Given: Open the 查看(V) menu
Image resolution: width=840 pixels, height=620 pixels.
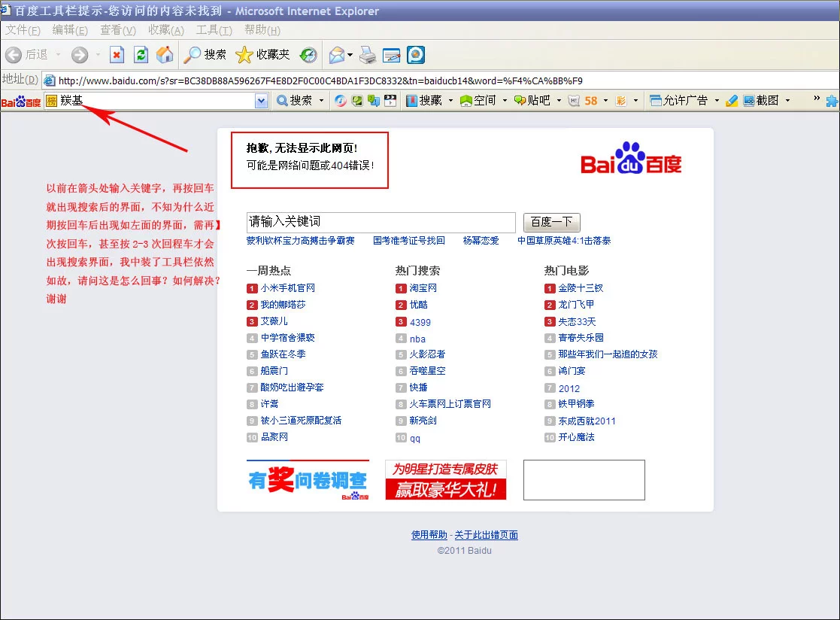Looking at the screenshot, I should click(118, 30).
